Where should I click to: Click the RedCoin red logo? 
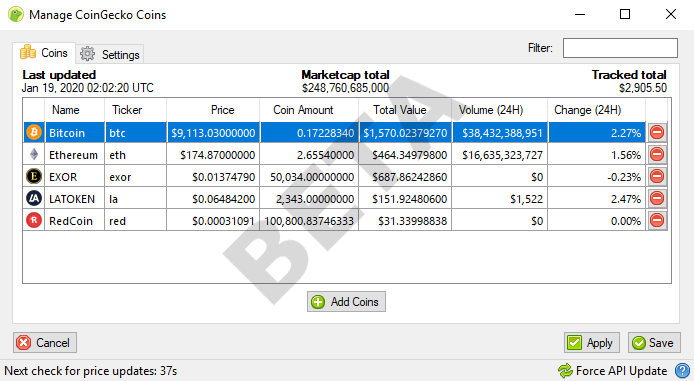34,220
